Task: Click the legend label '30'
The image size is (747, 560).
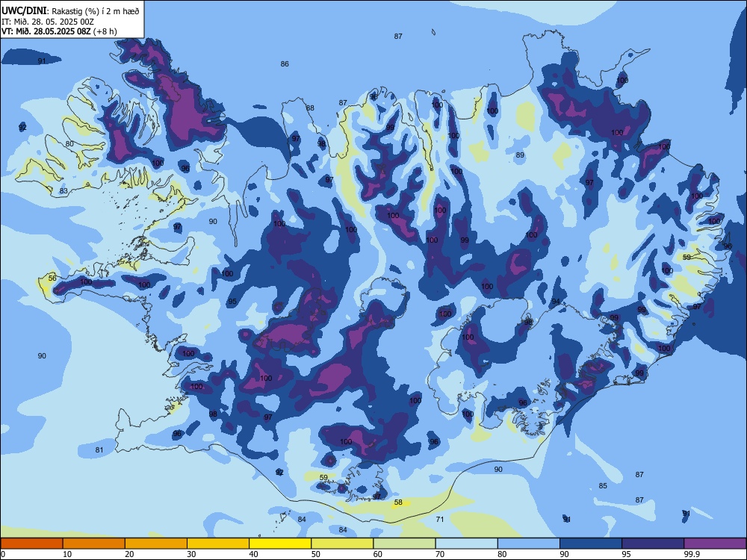Action: tap(191, 554)
